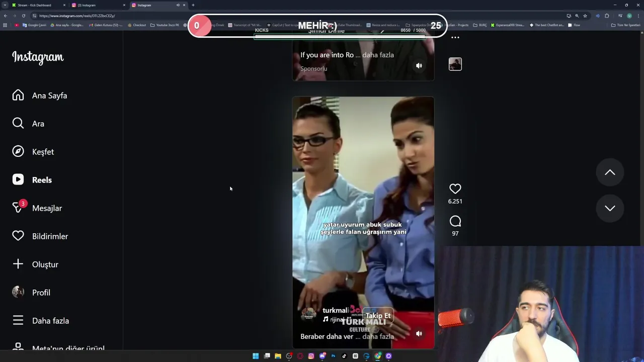644x362 pixels.
Task: Open Chrome three-dot menu
Action: click(638, 16)
